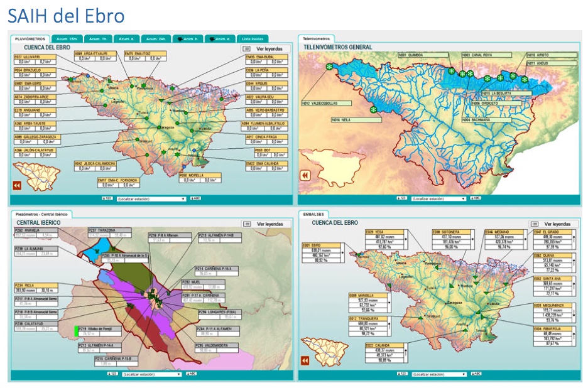The width and height of the screenshot is (588, 388).
Task: Select the P050 MORELLA station label
Action: (200, 175)
